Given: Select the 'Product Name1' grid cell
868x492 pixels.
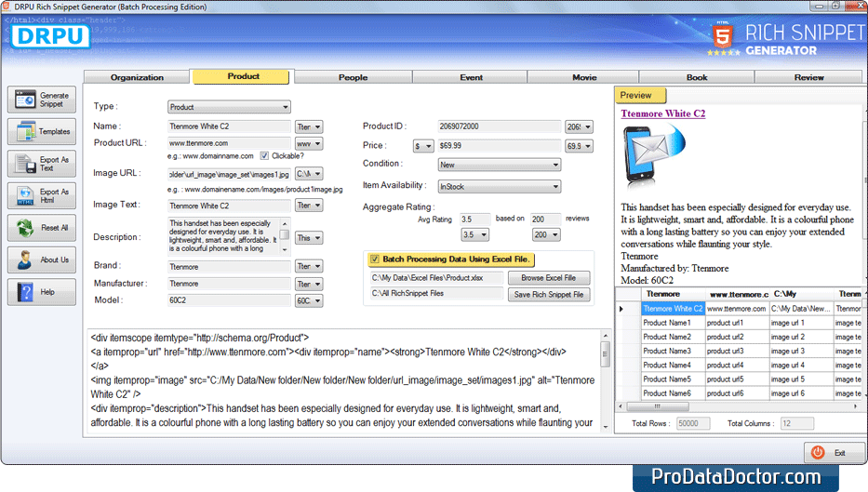Looking at the screenshot, I should [673, 323].
